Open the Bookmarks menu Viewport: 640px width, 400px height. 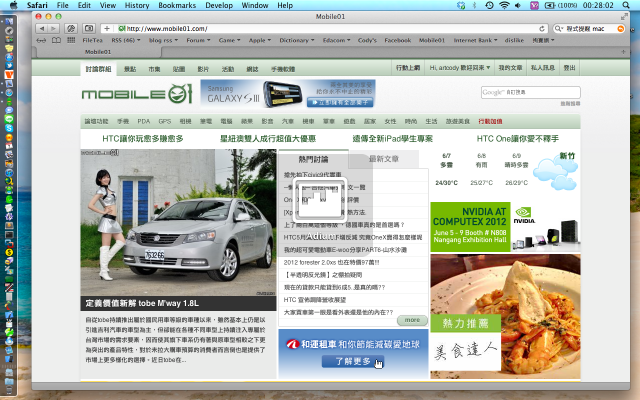click(177, 5)
